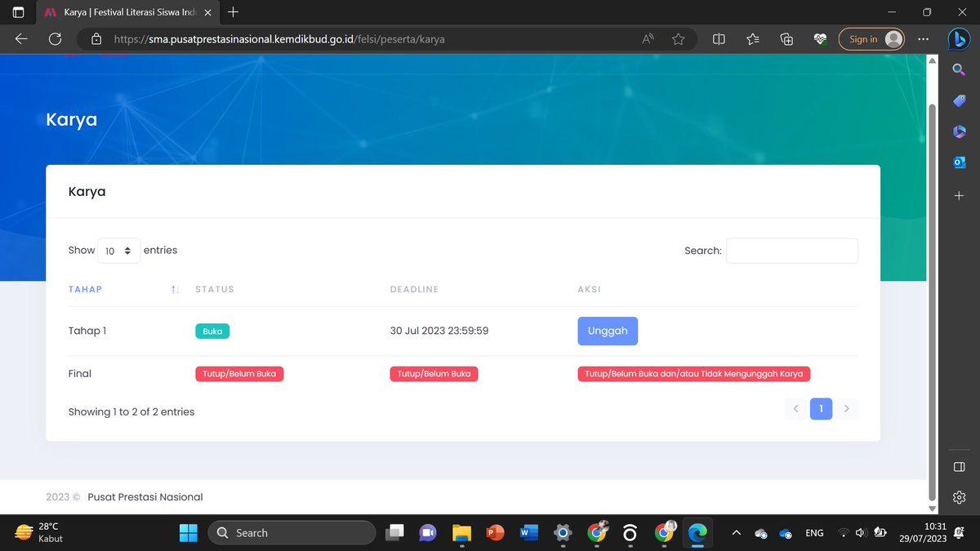Open the Windows Start menu
The image size is (980, 551).
click(x=189, y=533)
